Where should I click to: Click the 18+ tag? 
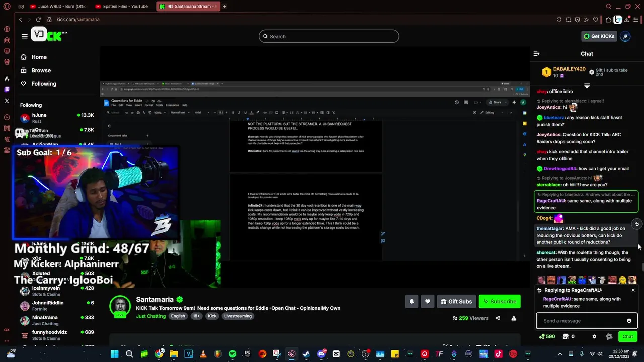(196, 316)
